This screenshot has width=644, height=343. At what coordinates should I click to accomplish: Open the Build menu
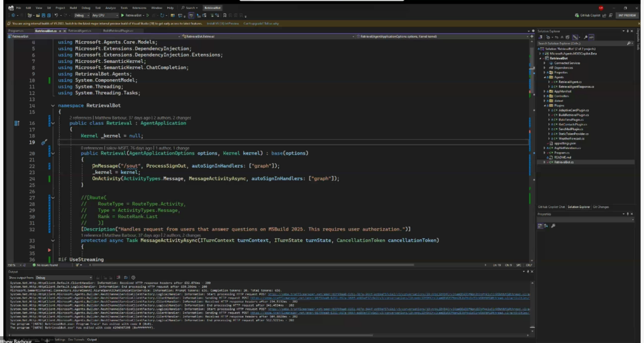click(73, 8)
